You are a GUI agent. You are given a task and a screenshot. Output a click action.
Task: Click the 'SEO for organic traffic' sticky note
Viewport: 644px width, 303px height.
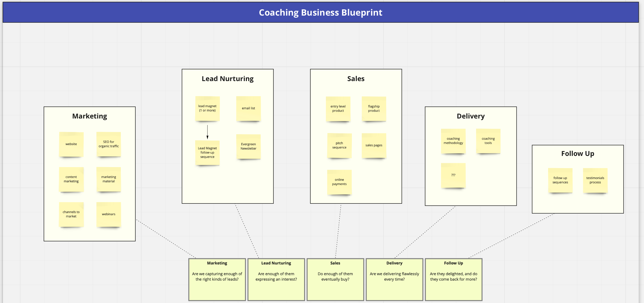109,144
